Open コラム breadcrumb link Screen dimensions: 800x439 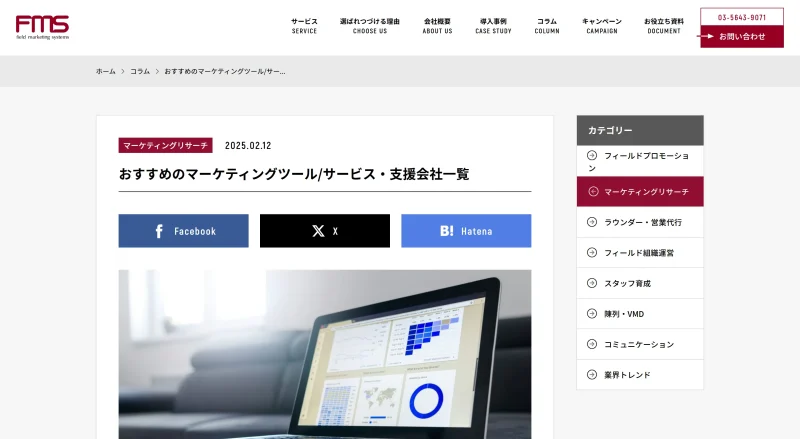[140, 71]
